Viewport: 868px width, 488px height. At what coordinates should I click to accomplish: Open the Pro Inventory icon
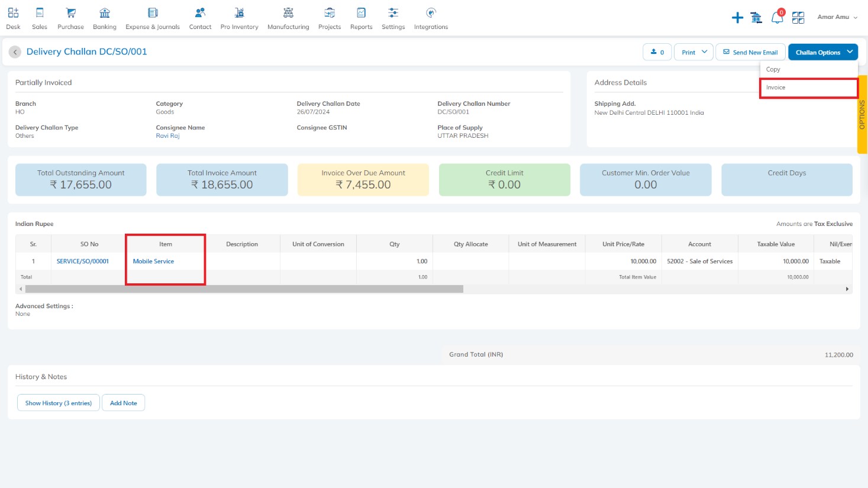point(239,12)
